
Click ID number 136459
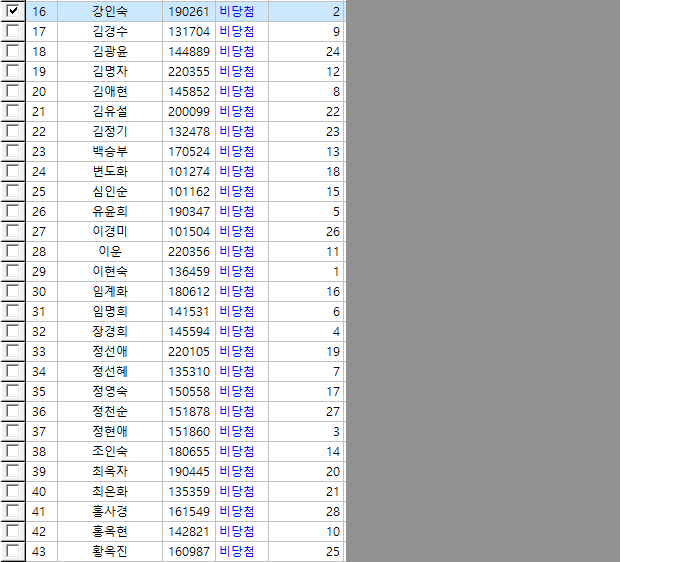coord(189,271)
